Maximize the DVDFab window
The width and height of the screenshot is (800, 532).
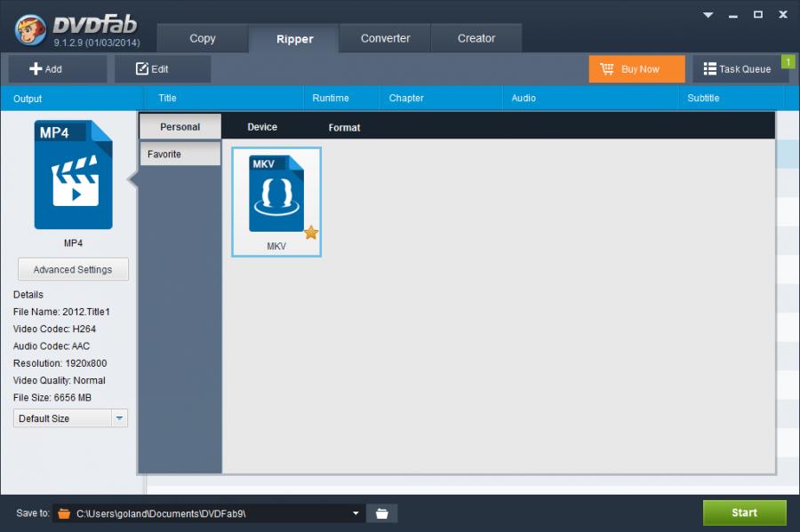tap(758, 15)
